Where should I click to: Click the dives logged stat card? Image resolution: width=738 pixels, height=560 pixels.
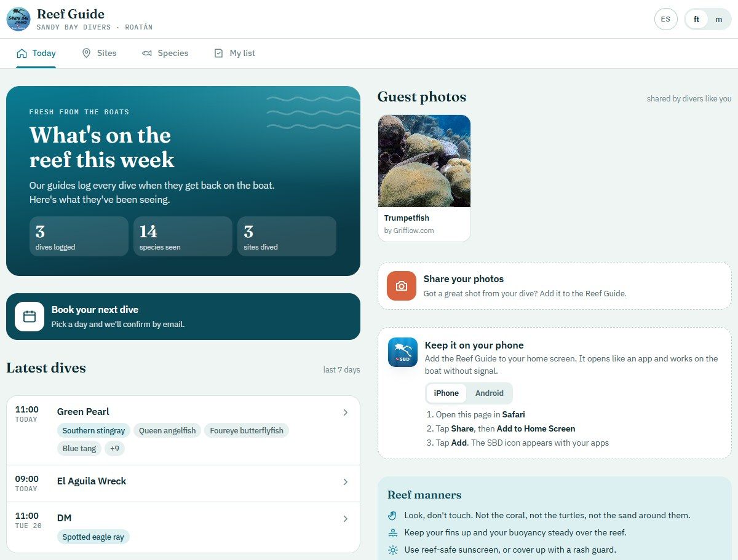click(79, 236)
